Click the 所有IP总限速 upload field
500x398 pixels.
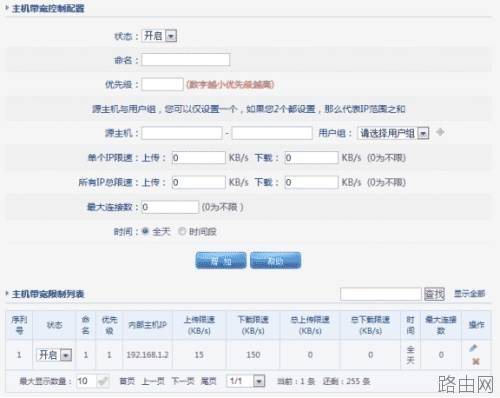(199, 182)
